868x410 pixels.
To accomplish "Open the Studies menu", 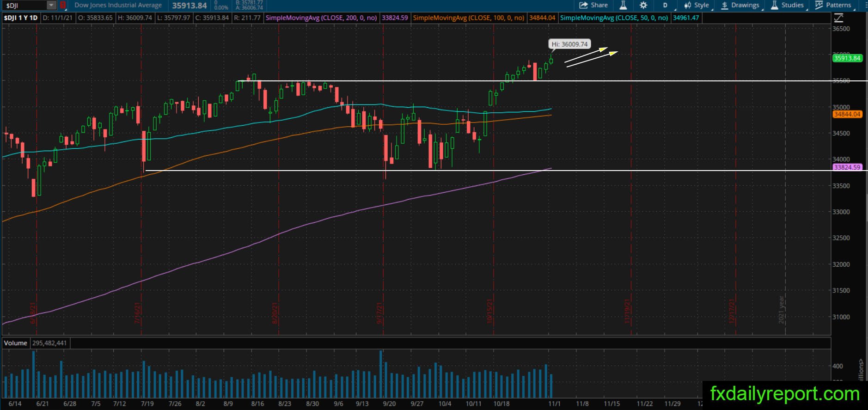I will (787, 5).
